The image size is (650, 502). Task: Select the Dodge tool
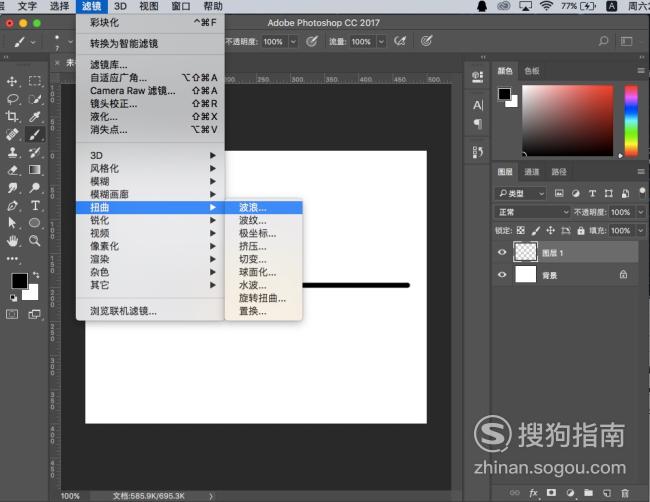tap(34, 188)
